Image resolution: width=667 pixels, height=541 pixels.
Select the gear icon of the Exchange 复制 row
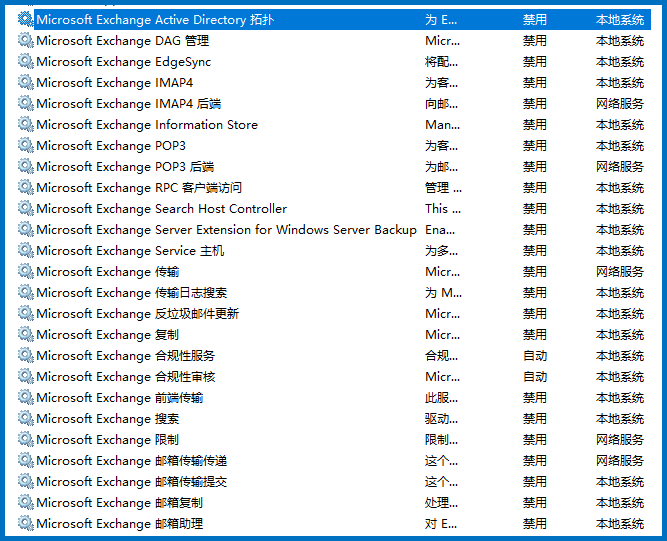click(26, 334)
